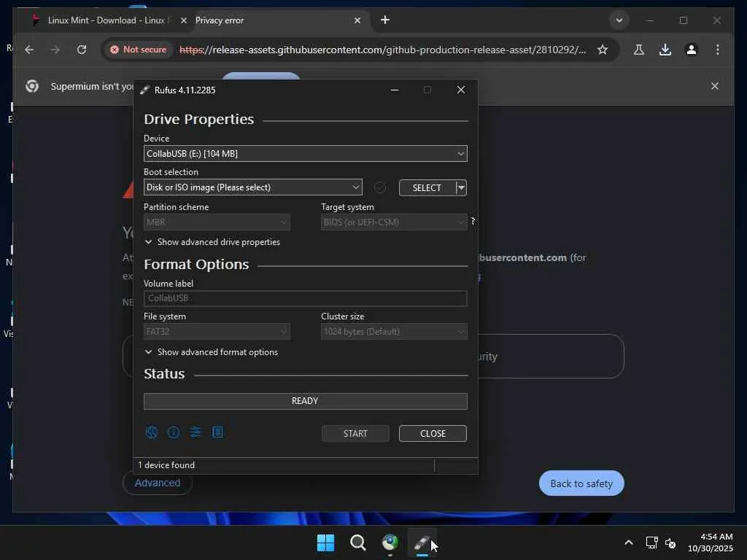747x560 pixels.
Task: Click the Advanced button on error page
Action: tap(158, 483)
